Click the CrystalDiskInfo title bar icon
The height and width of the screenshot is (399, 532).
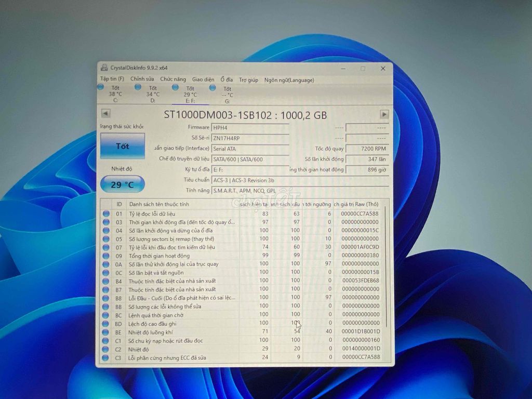[x=104, y=67]
